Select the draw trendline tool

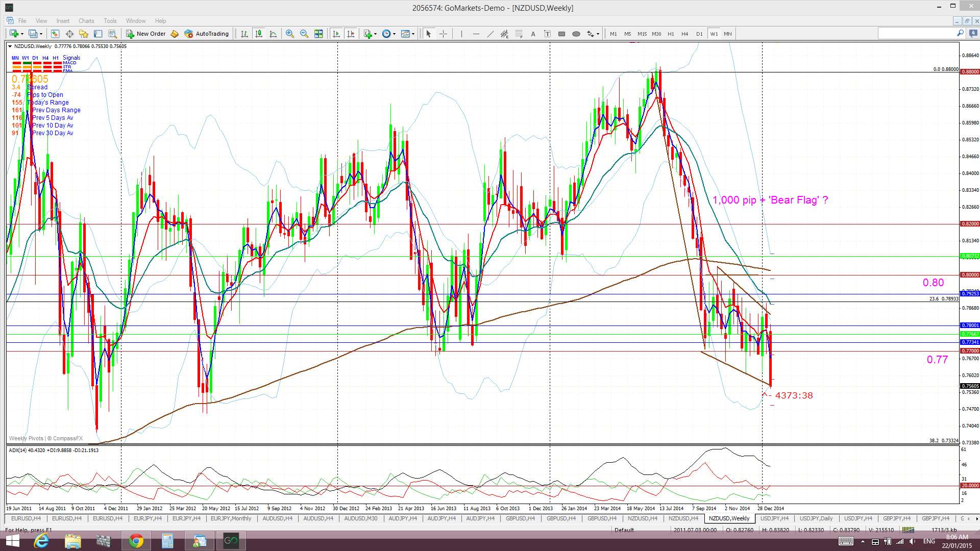[490, 34]
